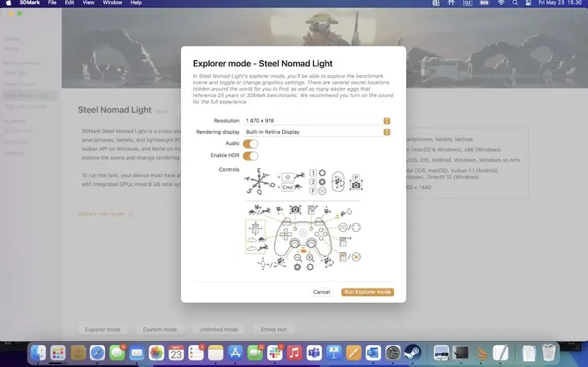Open the 3DMark menu in menu bar
The image size is (588, 367).
click(29, 3)
